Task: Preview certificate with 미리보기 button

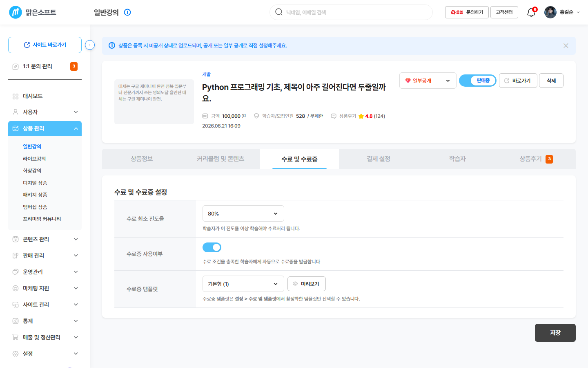Action: (x=307, y=284)
